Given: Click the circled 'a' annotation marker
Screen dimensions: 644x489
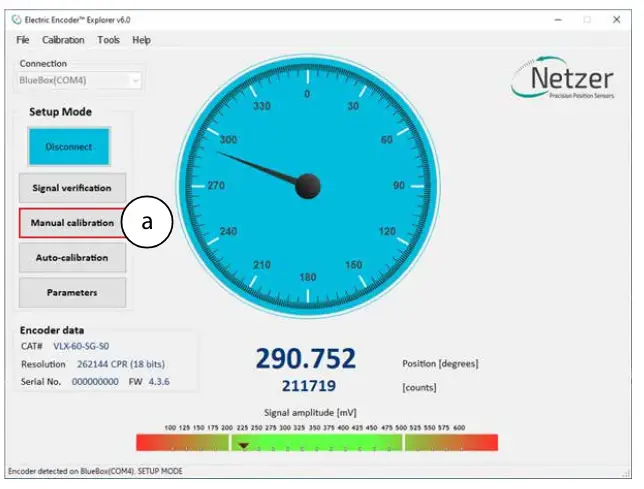Looking at the screenshot, I should pyautogui.click(x=148, y=224).
